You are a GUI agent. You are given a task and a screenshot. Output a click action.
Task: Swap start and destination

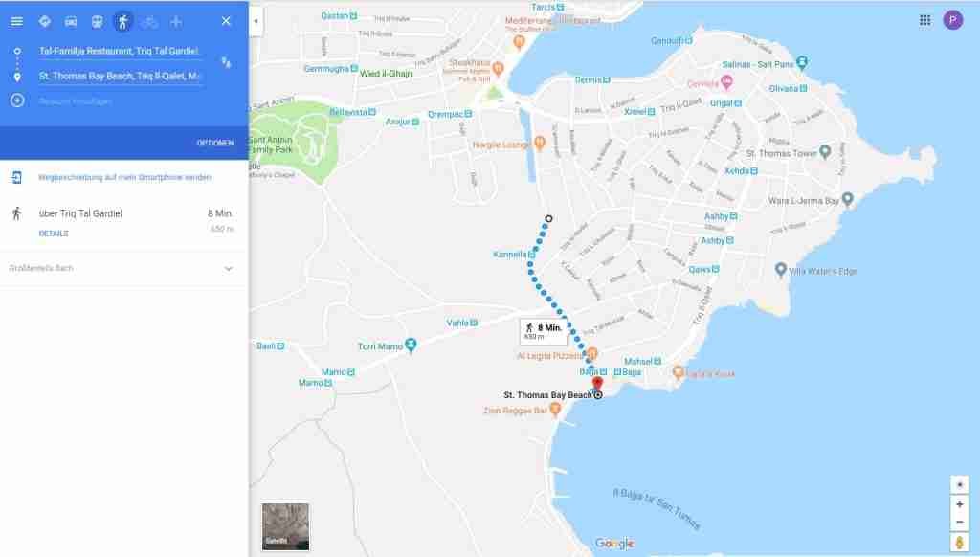[x=226, y=63]
